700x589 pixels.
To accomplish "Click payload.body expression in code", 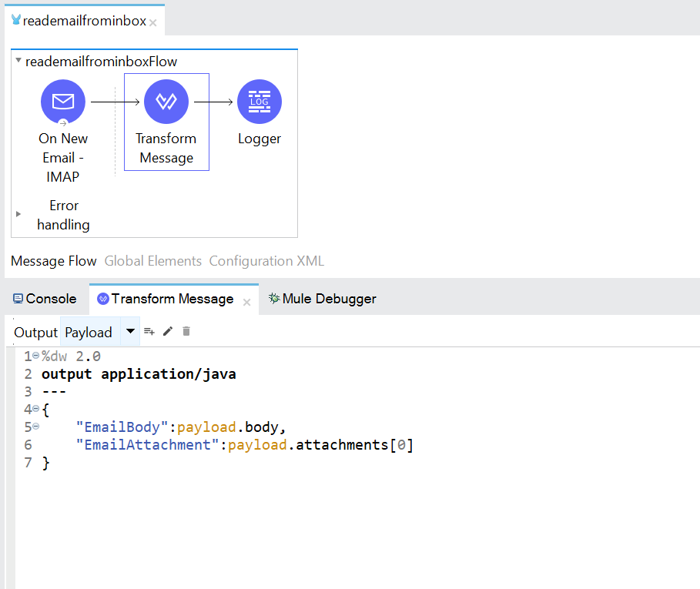I will click(x=228, y=427).
